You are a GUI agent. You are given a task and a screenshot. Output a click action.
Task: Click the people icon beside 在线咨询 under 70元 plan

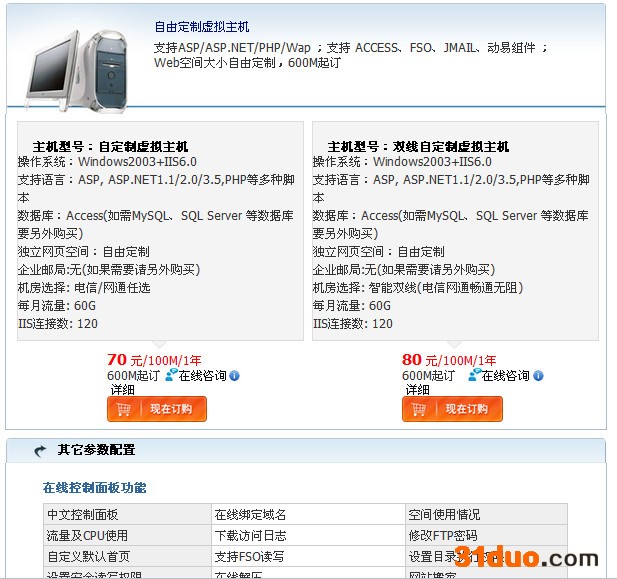click(171, 375)
